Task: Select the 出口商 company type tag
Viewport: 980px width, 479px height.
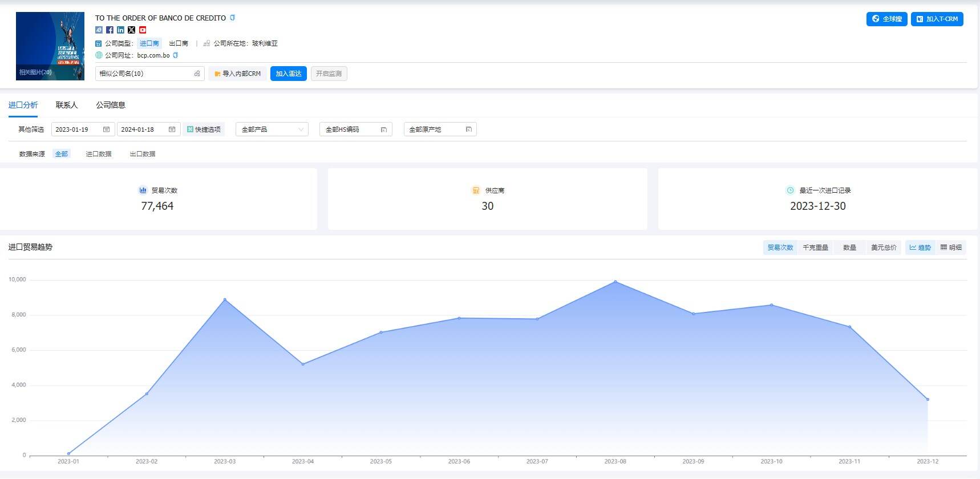Action: tap(179, 43)
